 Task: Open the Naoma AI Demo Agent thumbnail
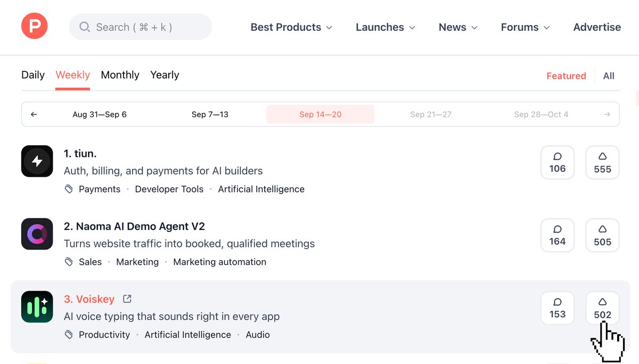click(x=37, y=234)
